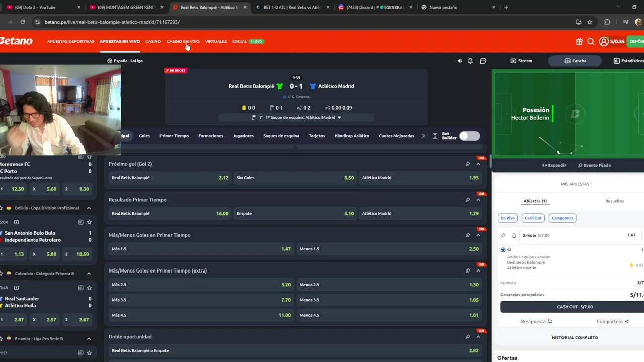Image resolution: width=644 pixels, height=362 pixels.
Task: Bookmark this page with the star icon
Action: point(590,22)
